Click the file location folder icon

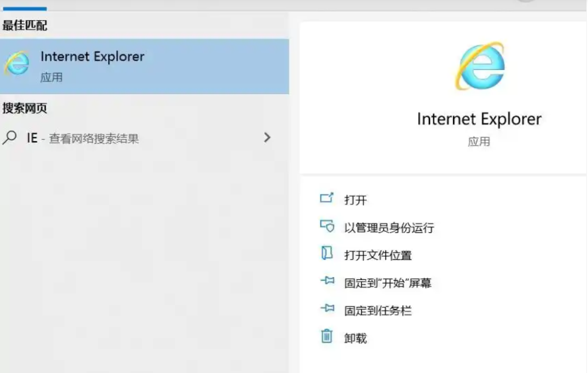[x=327, y=253]
